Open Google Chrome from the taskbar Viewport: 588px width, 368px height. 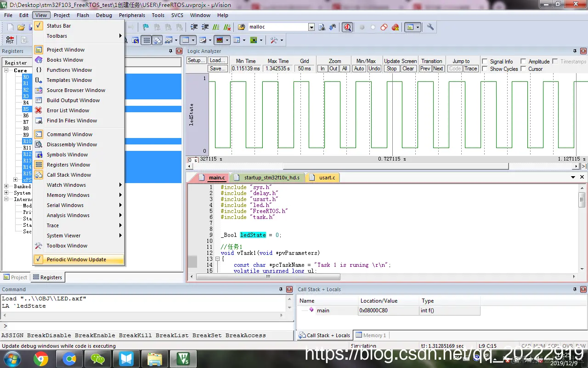click(x=41, y=358)
